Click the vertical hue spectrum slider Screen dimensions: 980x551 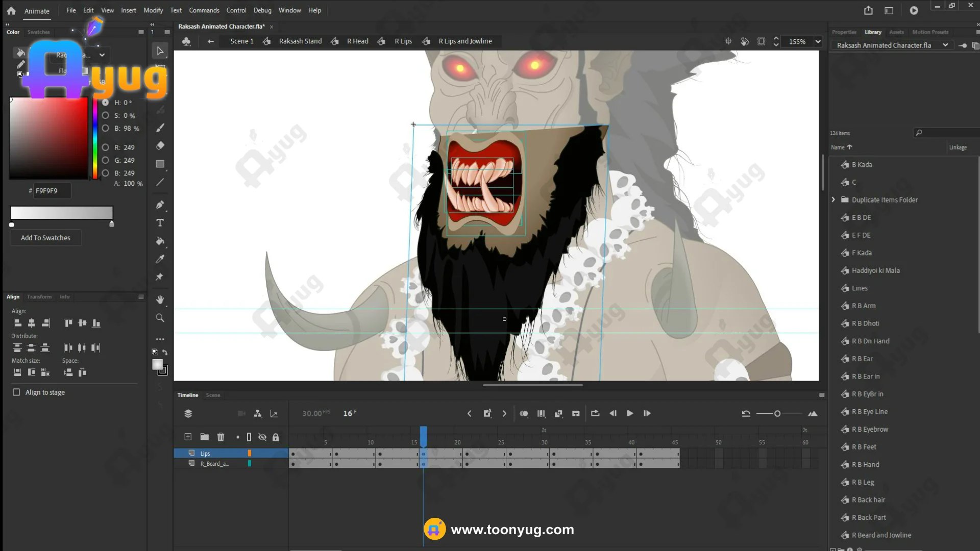[x=95, y=138]
